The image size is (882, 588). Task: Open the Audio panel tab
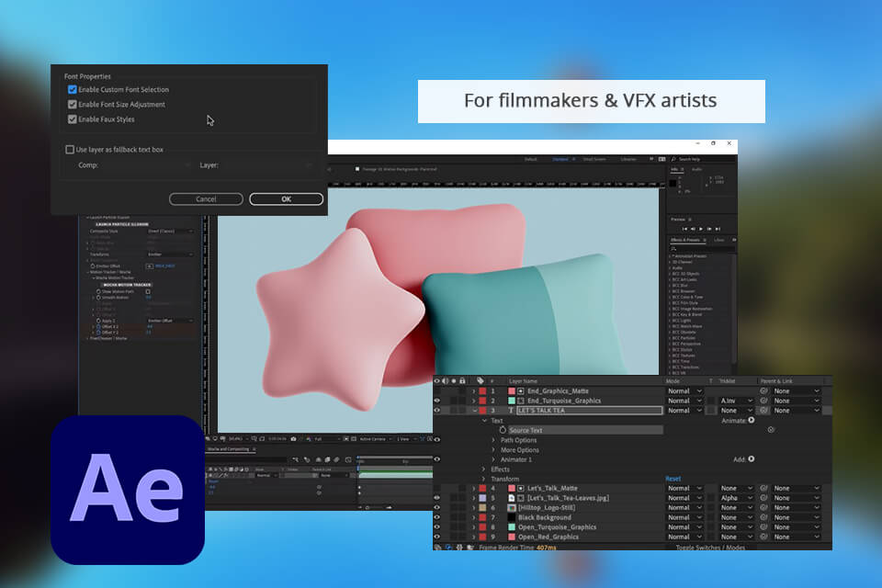click(x=696, y=169)
